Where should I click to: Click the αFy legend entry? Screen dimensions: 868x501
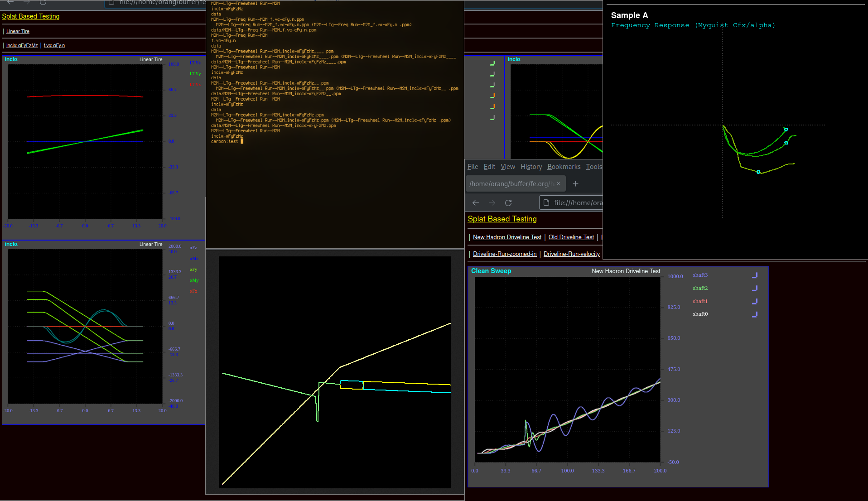pos(193,270)
